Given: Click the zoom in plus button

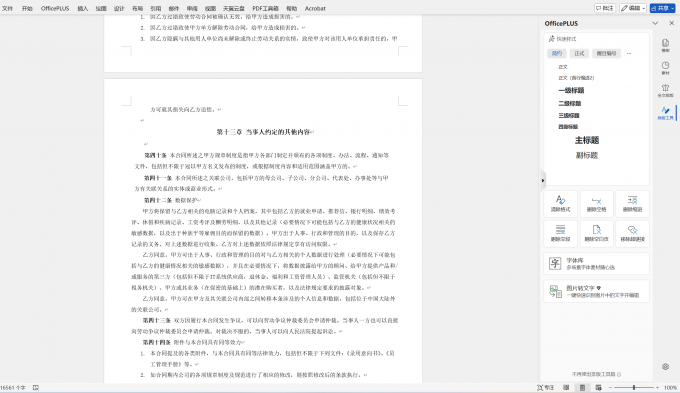Looking at the screenshot, I should (x=657, y=387).
